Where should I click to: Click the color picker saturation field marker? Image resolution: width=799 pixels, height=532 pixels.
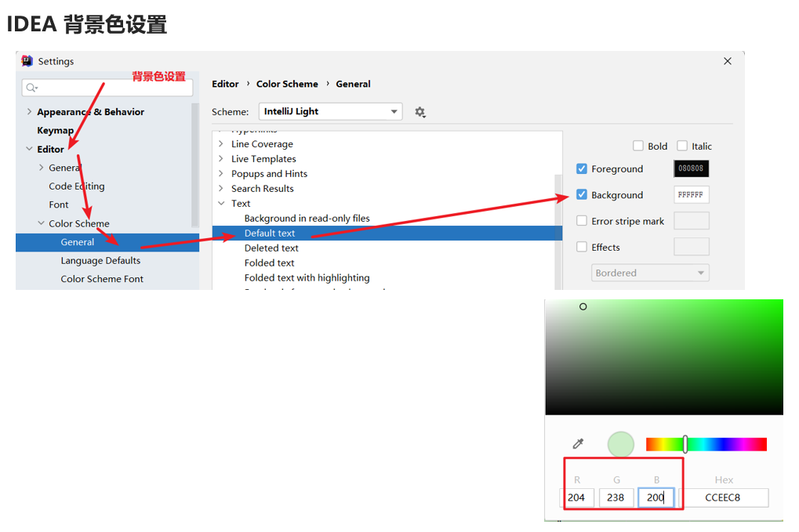(x=583, y=306)
